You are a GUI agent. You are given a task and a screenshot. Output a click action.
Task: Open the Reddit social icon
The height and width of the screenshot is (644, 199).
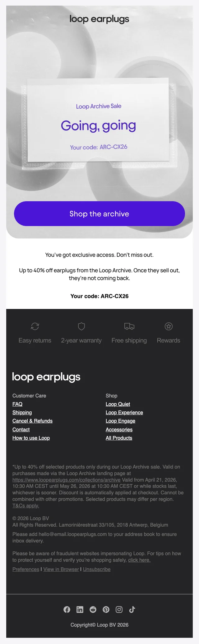click(x=93, y=610)
